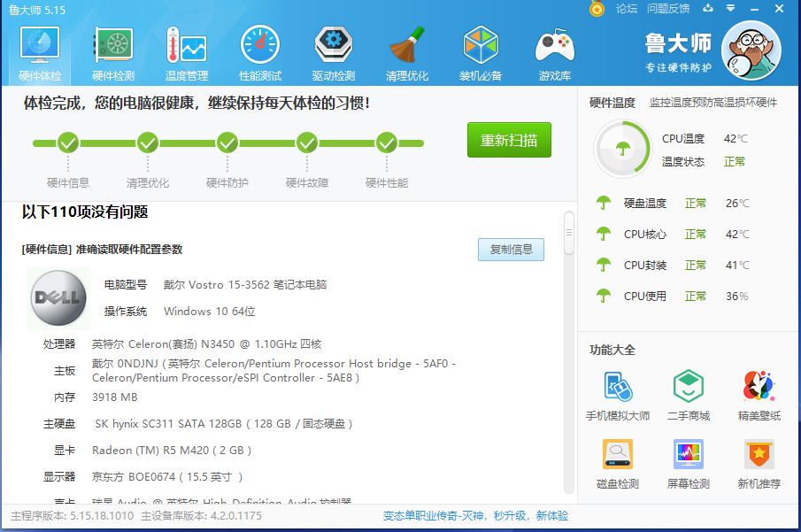Viewport: 801px width, 532px height.
Task: Open the 游戏库 gamepad icon
Action: [555, 52]
